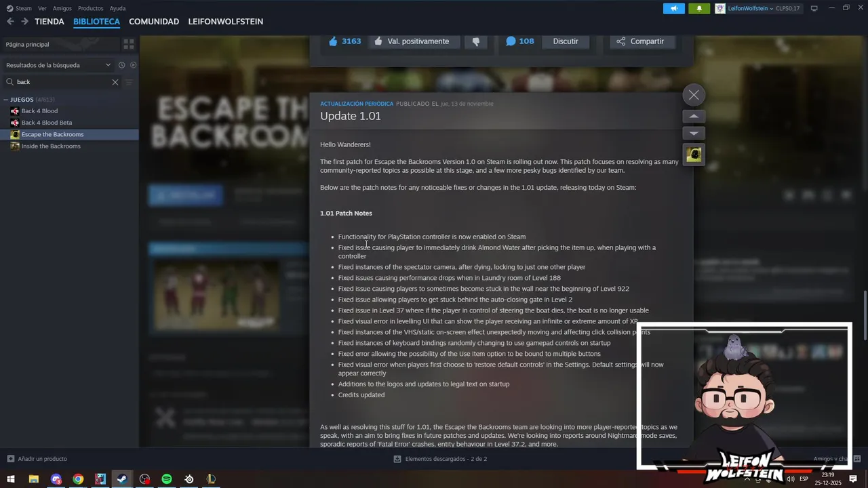Screen dimensions: 868x488
Task: Open the Productos menu
Action: click(91, 8)
